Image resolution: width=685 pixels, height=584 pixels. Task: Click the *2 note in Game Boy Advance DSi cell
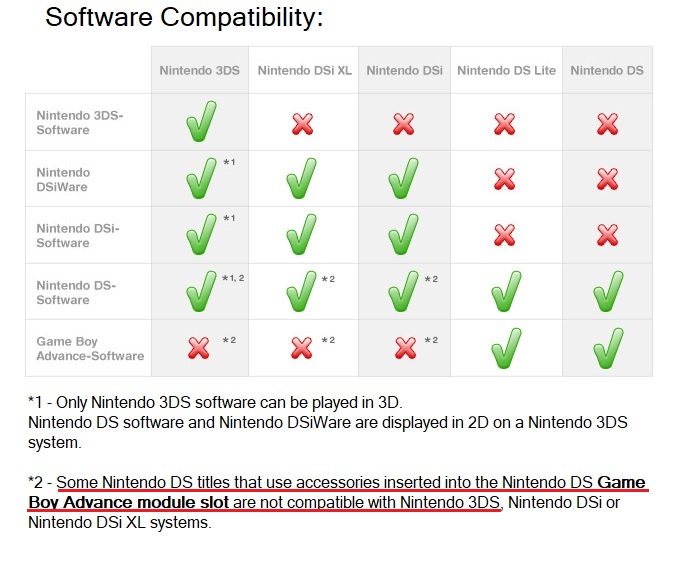point(432,340)
